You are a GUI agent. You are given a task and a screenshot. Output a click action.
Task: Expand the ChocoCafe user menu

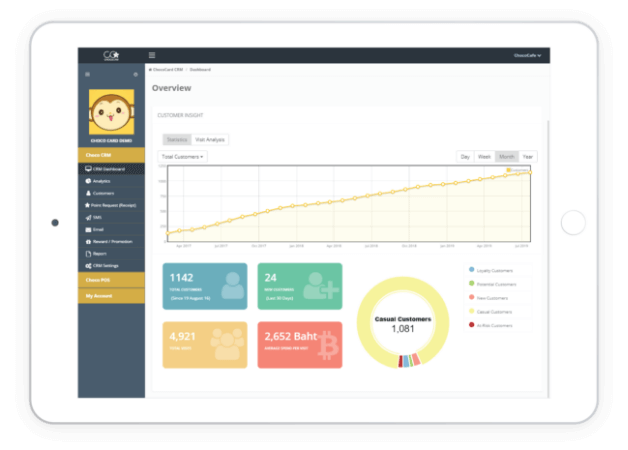point(526,56)
